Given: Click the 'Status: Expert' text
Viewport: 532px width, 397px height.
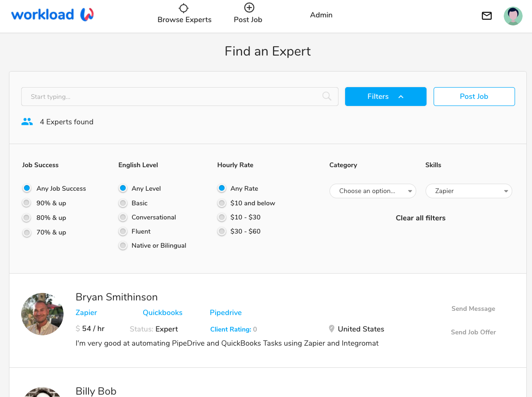Looking at the screenshot, I should click(153, 329).
